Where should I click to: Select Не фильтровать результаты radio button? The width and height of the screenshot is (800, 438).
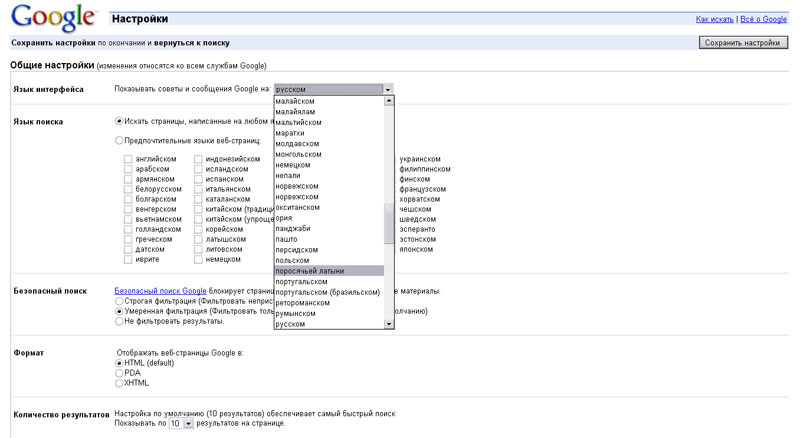click(x=119, y=321)
